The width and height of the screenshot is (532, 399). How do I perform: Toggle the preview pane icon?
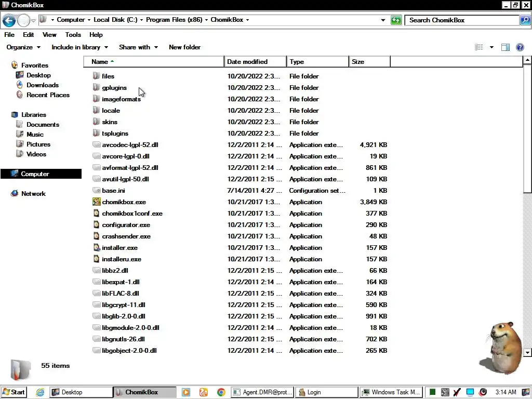(505, 47)
